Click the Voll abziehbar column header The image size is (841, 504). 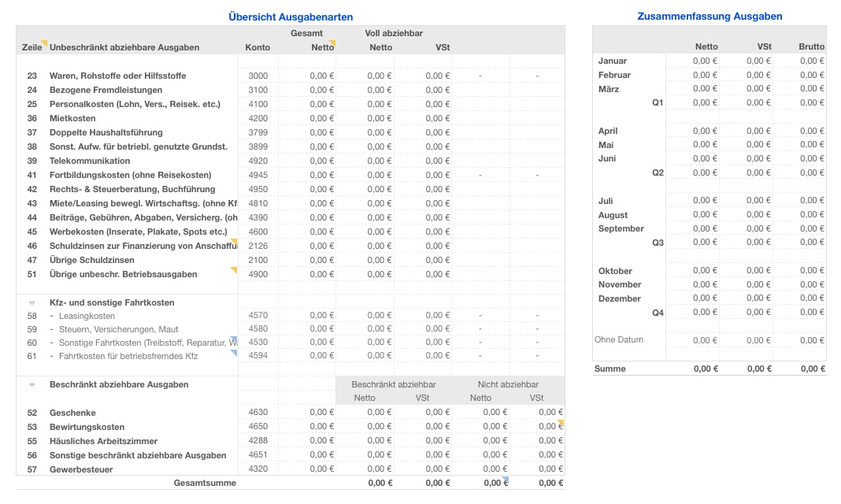(x=392, y=33)
